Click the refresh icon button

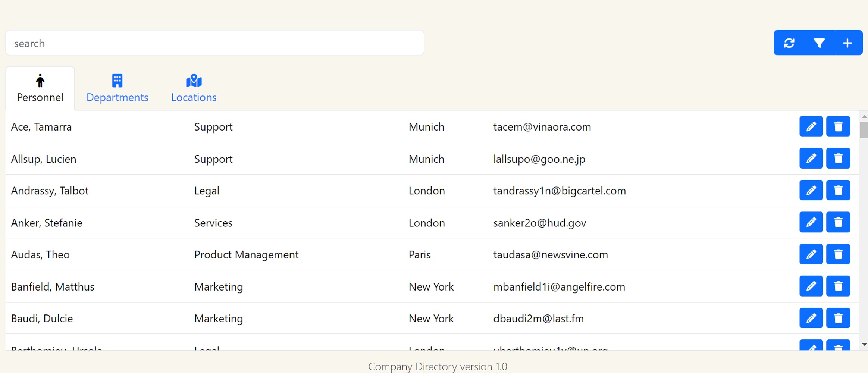[x=789, y=43]
